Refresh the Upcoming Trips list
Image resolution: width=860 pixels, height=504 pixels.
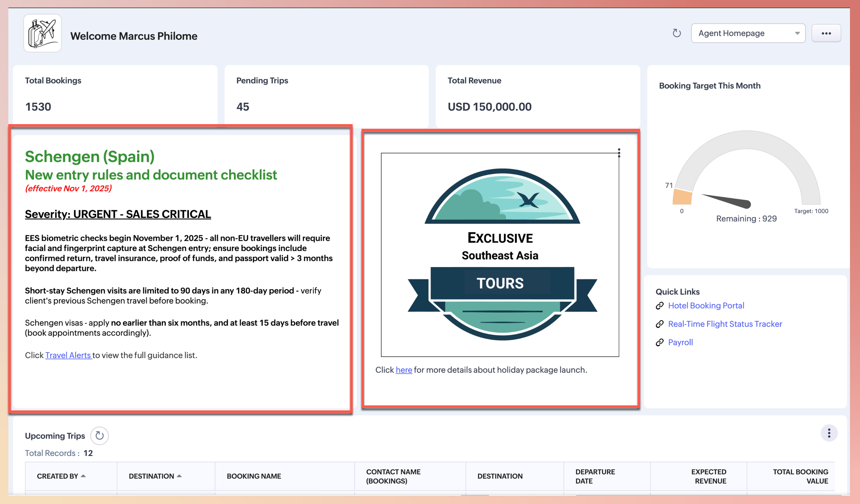click(99, 435)
